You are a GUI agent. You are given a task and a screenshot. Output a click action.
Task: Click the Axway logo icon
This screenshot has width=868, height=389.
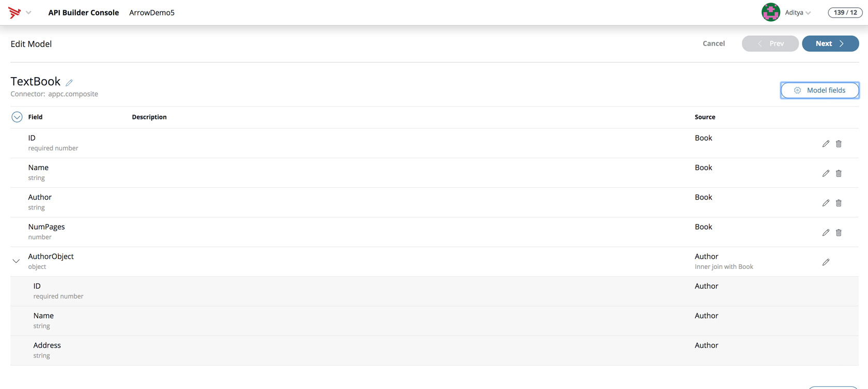pos(14,12)
